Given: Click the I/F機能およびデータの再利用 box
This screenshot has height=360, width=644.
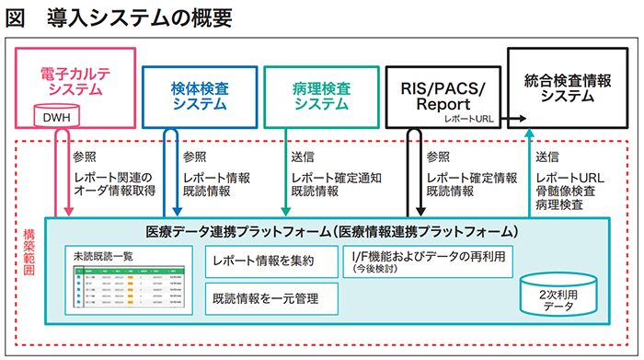Looking at the screenshot, I should point(428,261).
